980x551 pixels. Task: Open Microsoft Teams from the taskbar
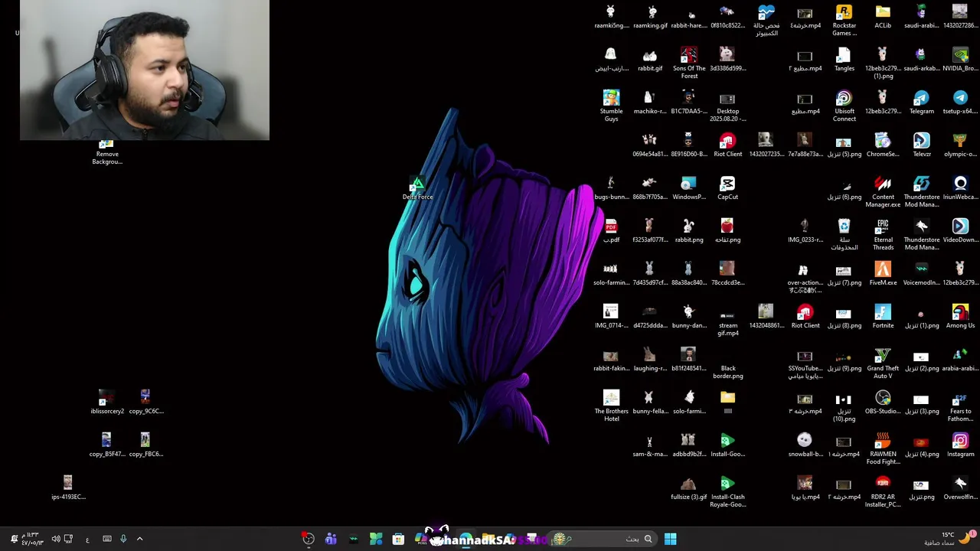point(331,539)
